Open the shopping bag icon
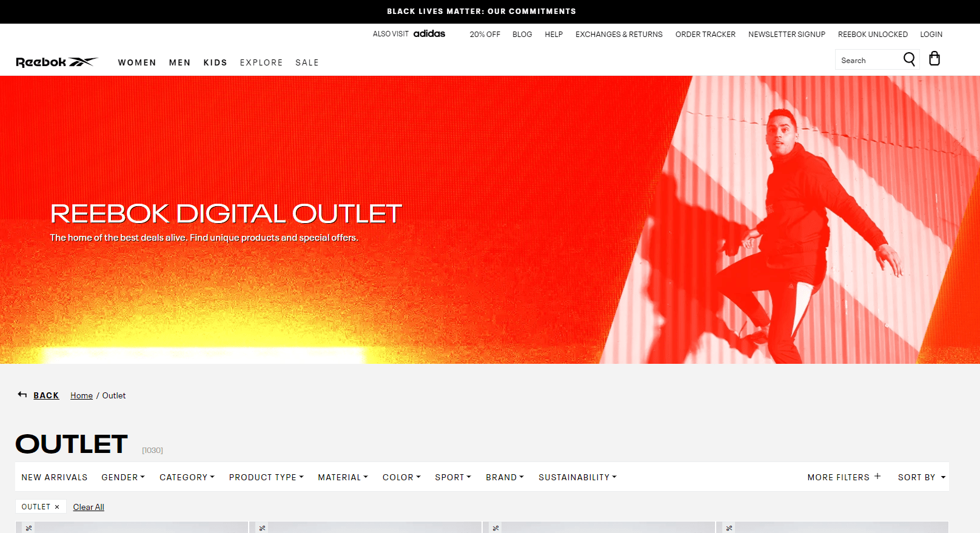The height and width of the screenshot is (533, 980). coord(935,58)
